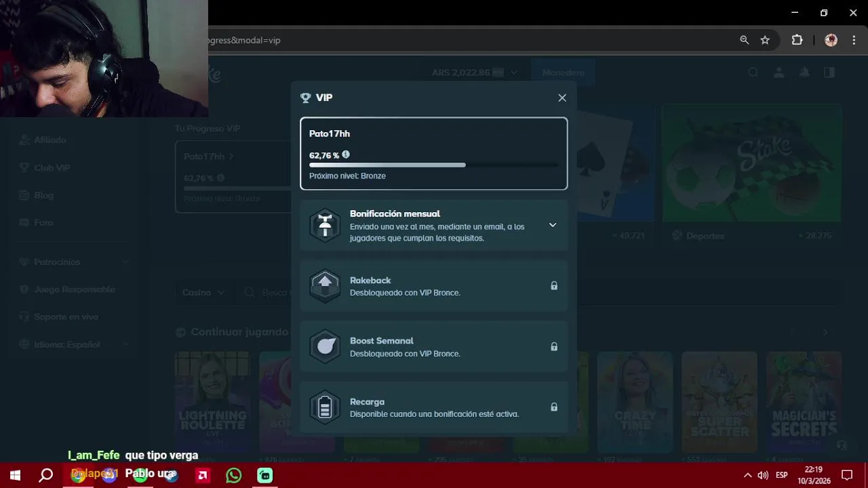This screenshot has width=868, height=488.
Task: Open the AMD software taskbar icon
Action: pos(203,475)
